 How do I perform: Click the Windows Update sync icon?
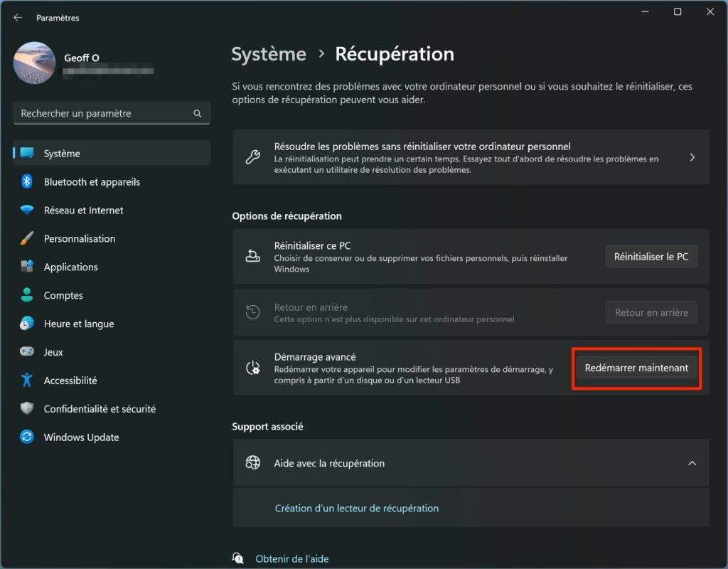pos(27,437)
